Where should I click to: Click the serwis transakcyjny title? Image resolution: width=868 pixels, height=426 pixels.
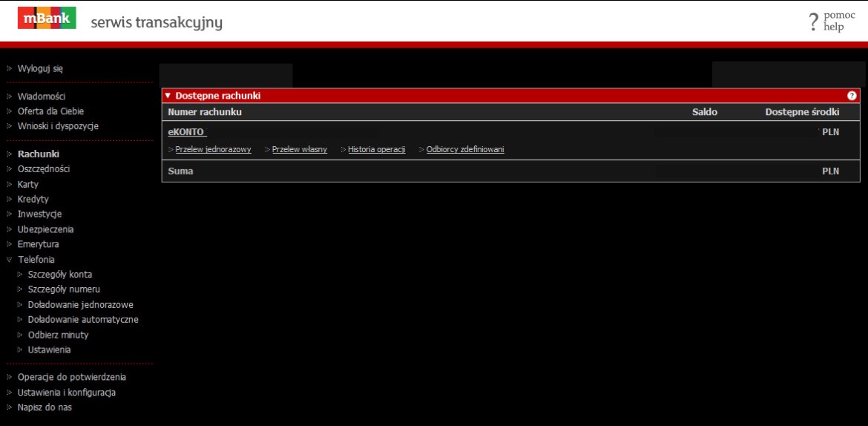157,23
